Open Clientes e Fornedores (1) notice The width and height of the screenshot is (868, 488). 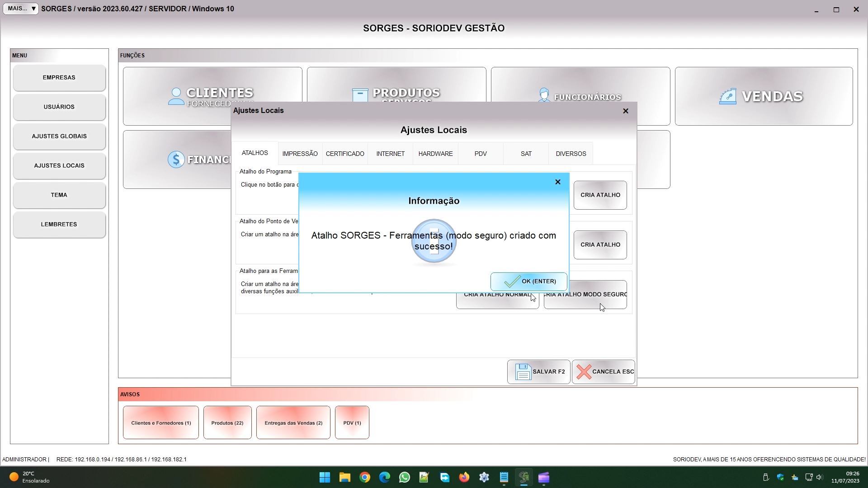tap(161, 422)
